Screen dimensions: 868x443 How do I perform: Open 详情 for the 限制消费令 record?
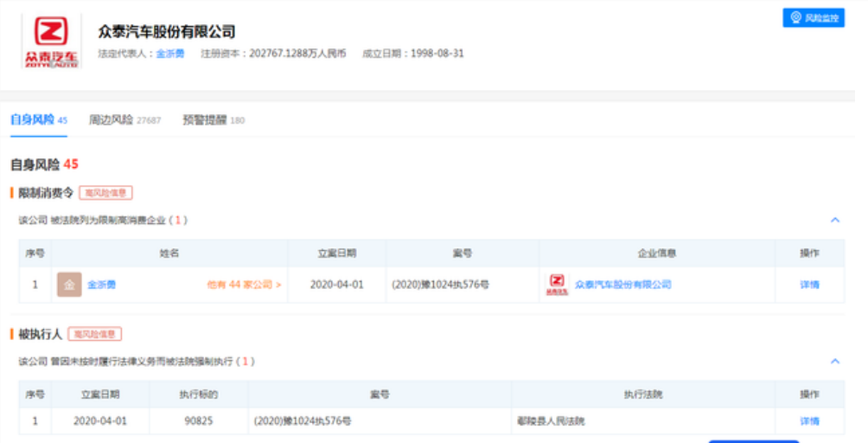tap(809, 285)
